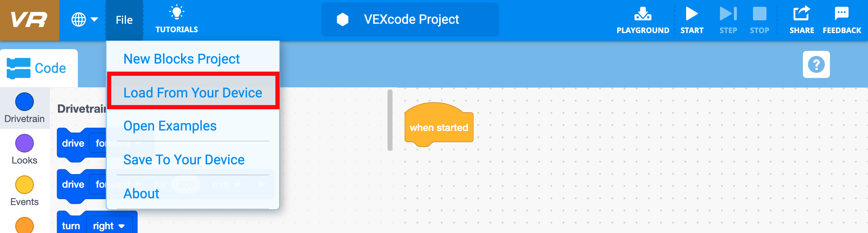Open the help question mark

click(x=816, y=64)
